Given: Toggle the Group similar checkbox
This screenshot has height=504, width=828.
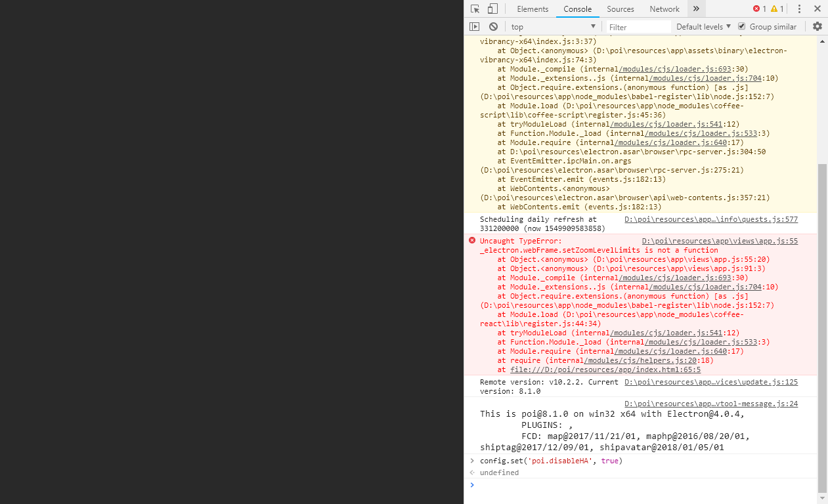Looking at the screenshot, I should (741, 26).
